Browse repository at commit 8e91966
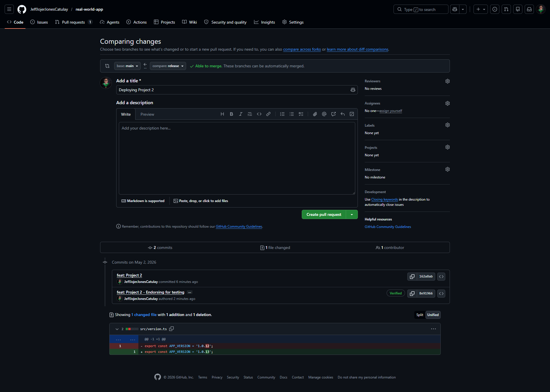 coord(441,294)
